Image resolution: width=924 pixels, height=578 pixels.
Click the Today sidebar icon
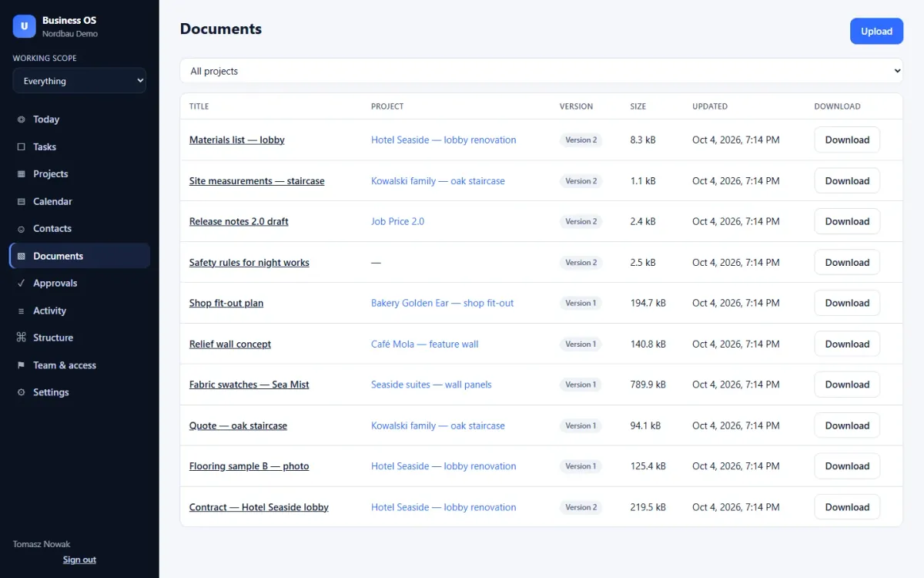coord(21,119)
